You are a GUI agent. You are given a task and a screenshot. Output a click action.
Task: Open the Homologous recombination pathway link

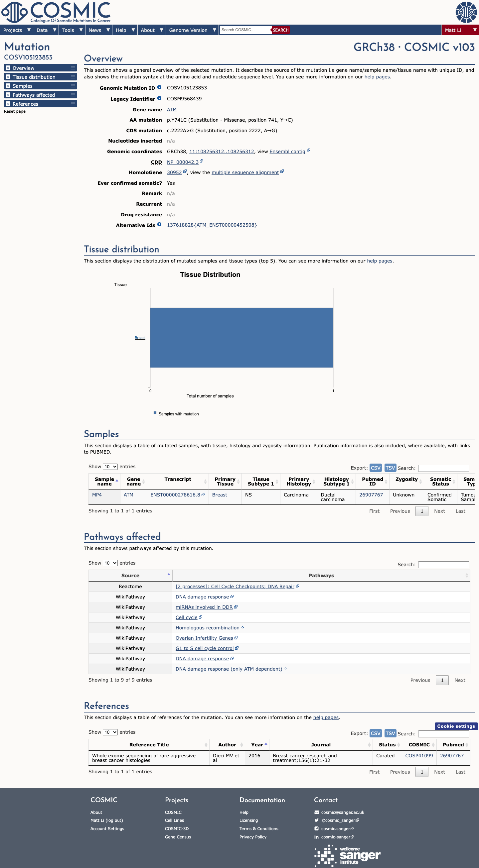(x=208, y=627)
